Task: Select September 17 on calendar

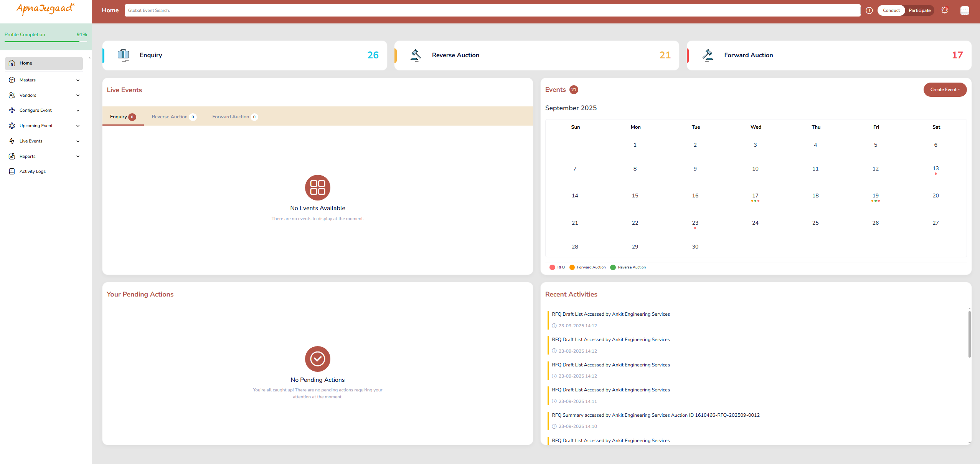Action: click(755, 196)
